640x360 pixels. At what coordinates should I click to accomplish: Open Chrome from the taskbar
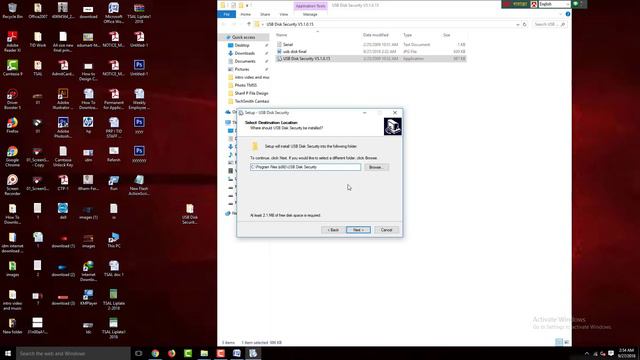coord(155,353)
